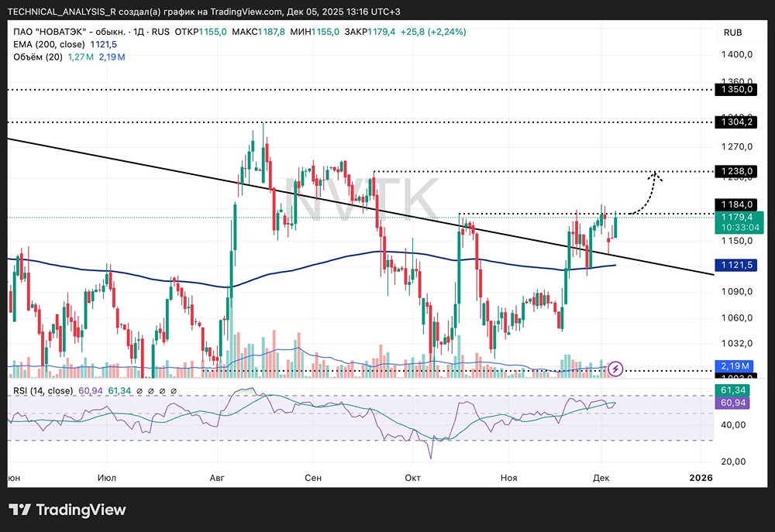This screenshot has height=532, width=775.
Task: Click the Сен label on time axis
Action: click(313, 478)
